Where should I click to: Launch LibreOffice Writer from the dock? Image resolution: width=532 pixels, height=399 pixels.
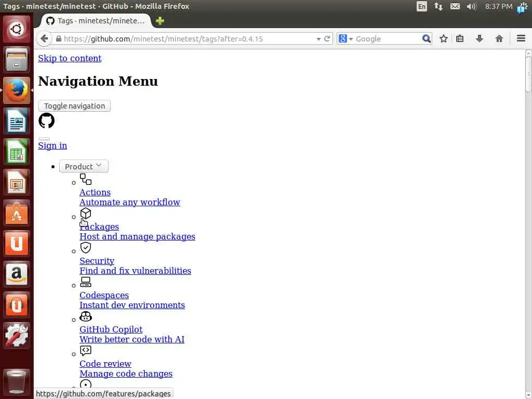(16, 121)
